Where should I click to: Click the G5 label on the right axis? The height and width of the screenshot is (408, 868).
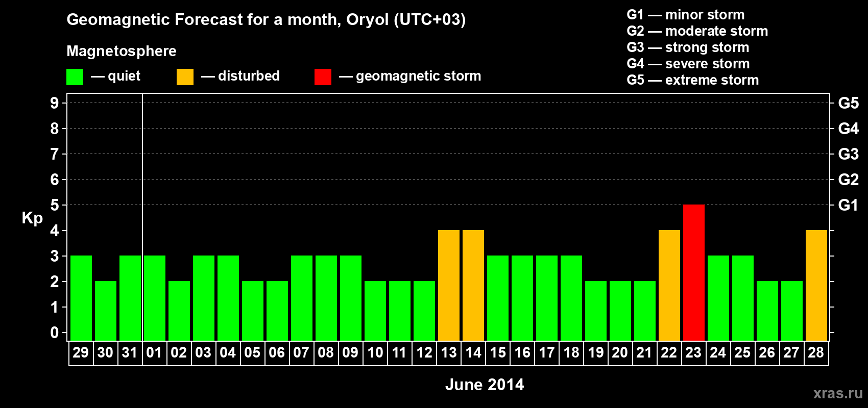849,103
